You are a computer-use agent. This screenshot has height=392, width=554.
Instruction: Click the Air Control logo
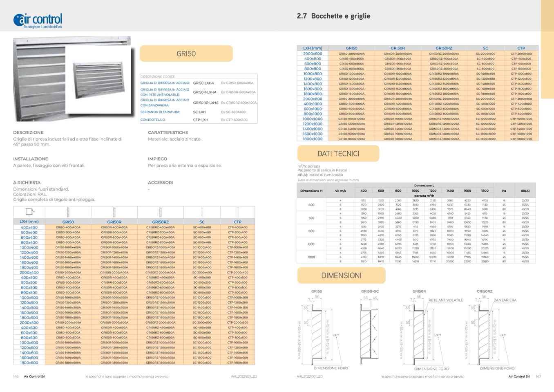pyautogui.click(x=38, y=20)
